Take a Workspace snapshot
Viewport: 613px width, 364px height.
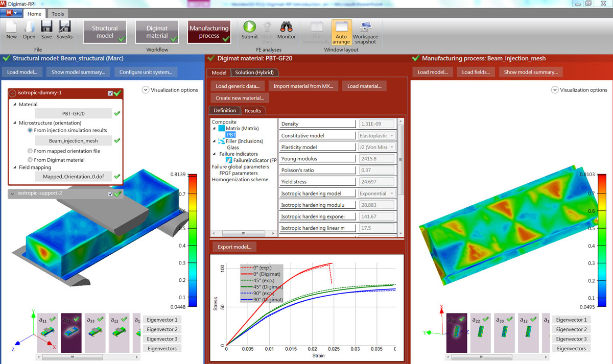[365, 33]
